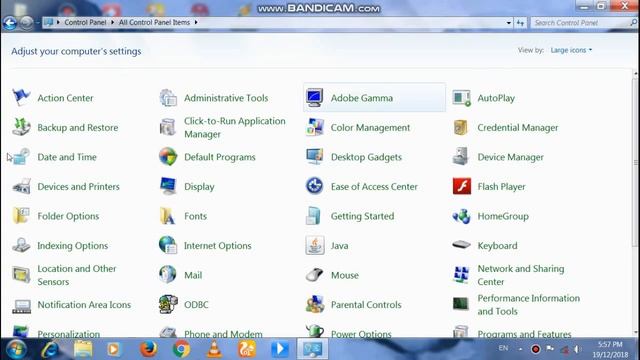The height and width of the screenshot is (360, 640).
Task: Click the Back navigation button
Action: (10, 23)
